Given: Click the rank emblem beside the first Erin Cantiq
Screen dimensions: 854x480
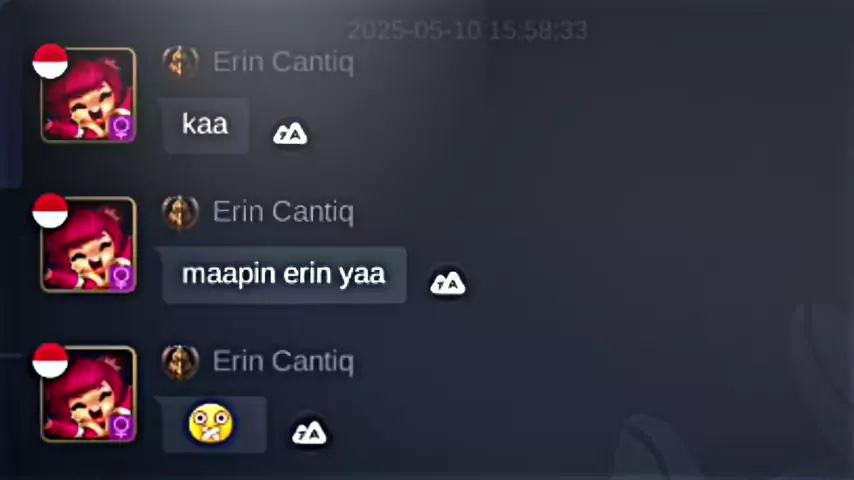Looking at the screenshot, I should 180,62.
